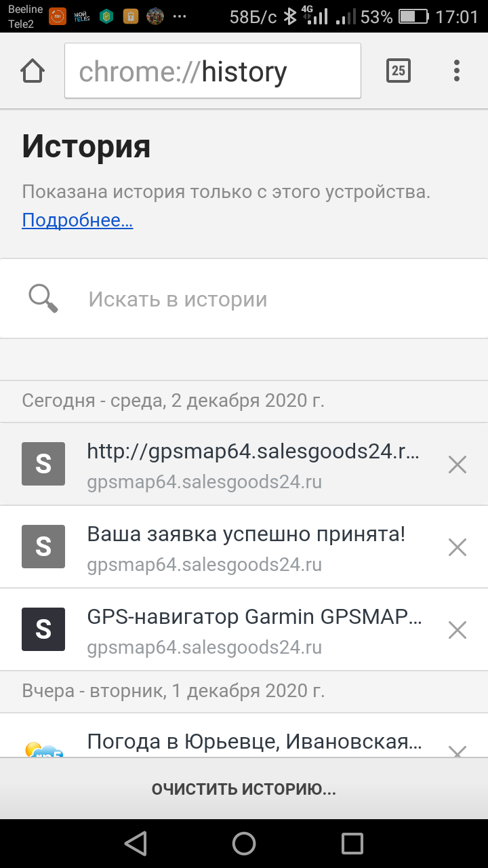Open the tab switcher showing 25 tabs
488x868 pixels.
pos(399,71)
